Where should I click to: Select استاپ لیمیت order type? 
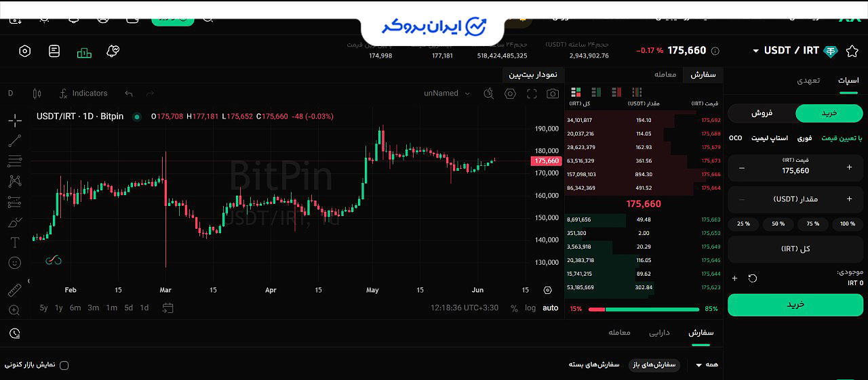(x=770, y=138)
